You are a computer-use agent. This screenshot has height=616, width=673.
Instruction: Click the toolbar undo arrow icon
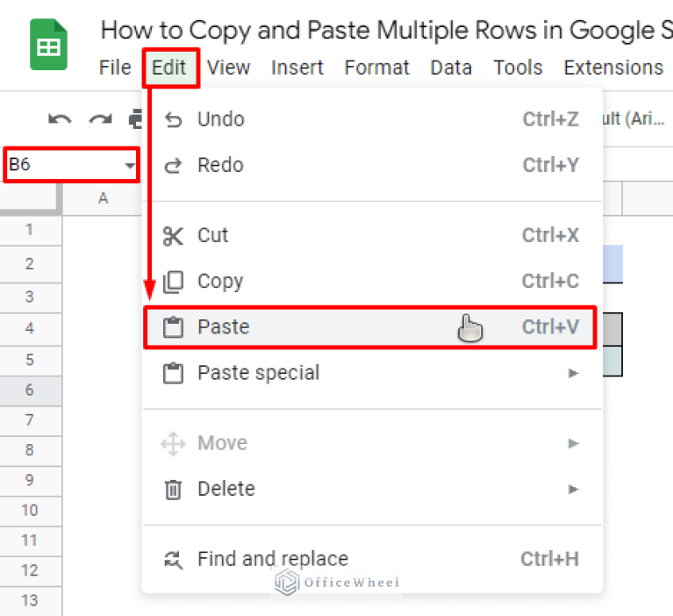pos(60,119)
